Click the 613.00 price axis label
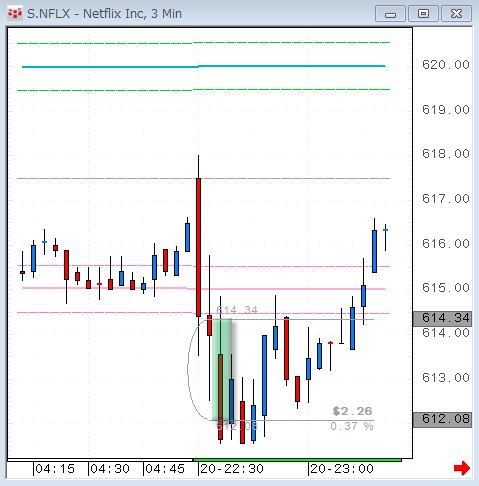The width and height of the screenshot is (479, 486). pyautogui.click(x=446, y=378)
